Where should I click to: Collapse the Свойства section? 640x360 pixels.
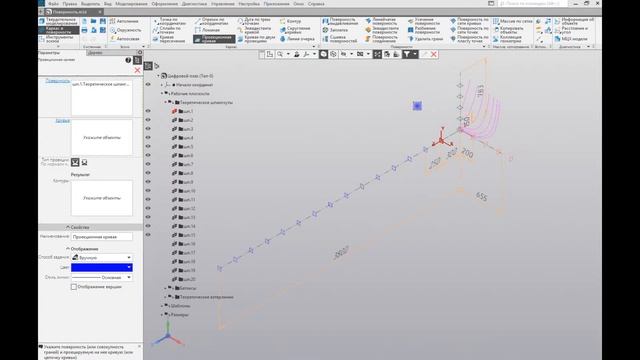pyautogui.click(x=68, y=227)
